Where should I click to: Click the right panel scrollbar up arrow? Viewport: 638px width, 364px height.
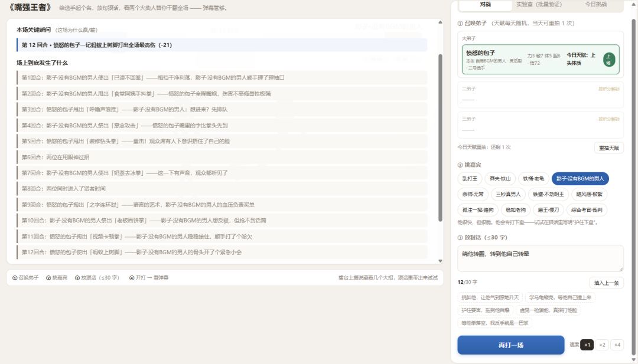coord(633,3)
